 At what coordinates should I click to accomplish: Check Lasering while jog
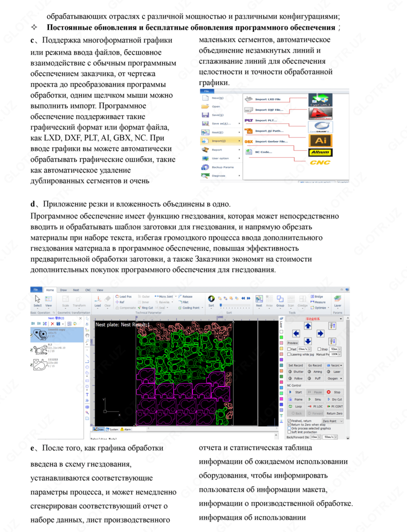click(289, 354)
